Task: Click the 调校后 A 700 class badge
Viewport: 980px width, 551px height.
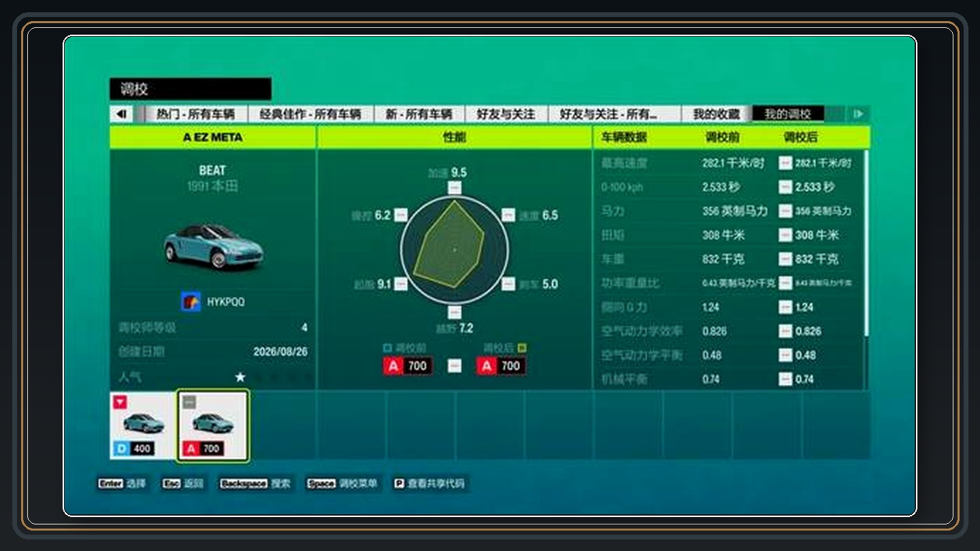Action: [x=501, y=366]
